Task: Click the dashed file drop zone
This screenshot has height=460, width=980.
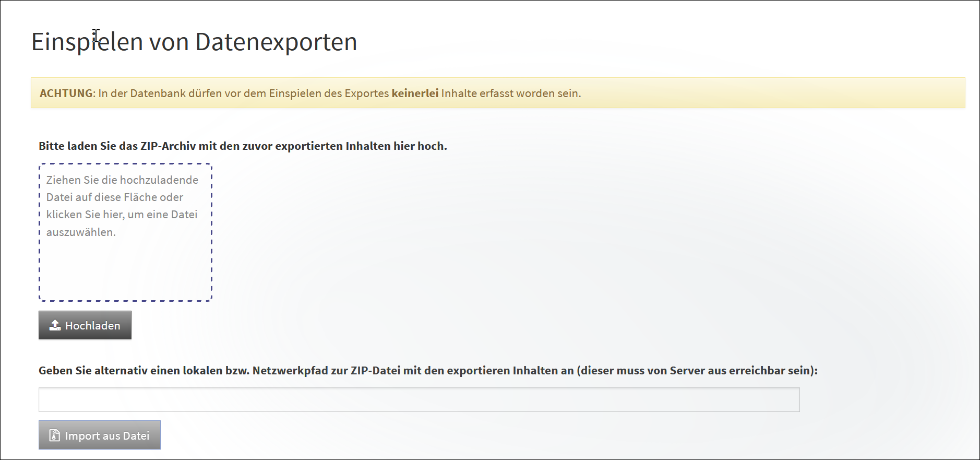Action: point(125,266)
